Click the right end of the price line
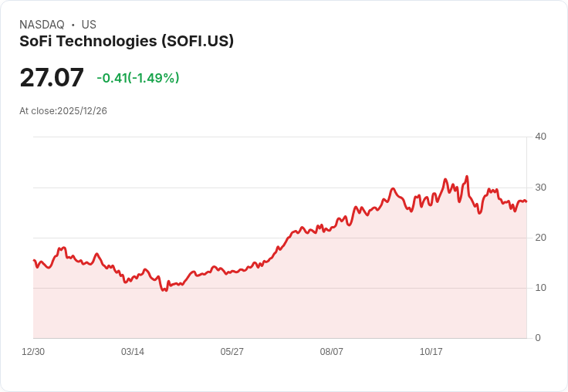Viewport: 568px width, 392px height. (526, 201)
